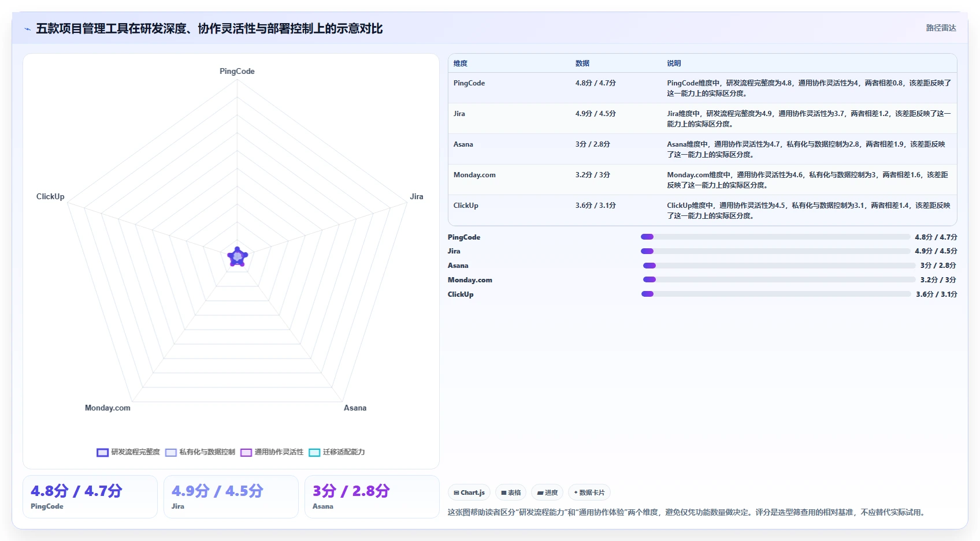
Task: Click the 4.8分 / 4.7分 table cell
Action: [x=596, y=83]
